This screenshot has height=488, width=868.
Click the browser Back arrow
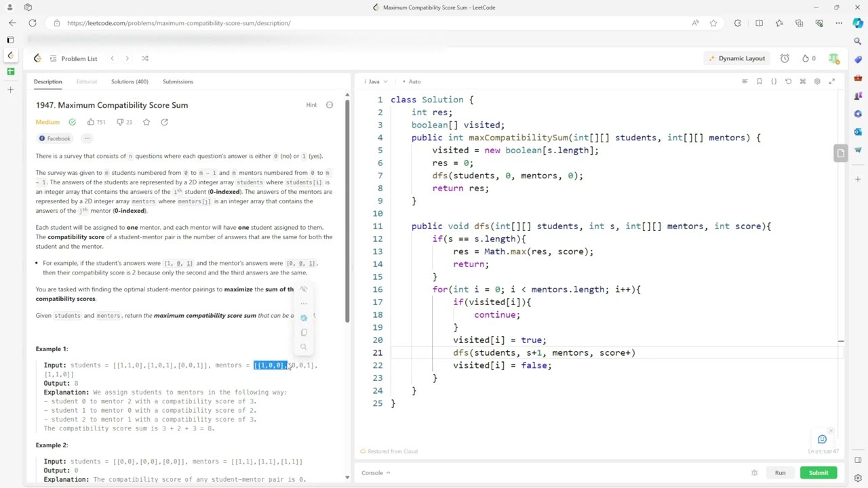coord(13,23)
